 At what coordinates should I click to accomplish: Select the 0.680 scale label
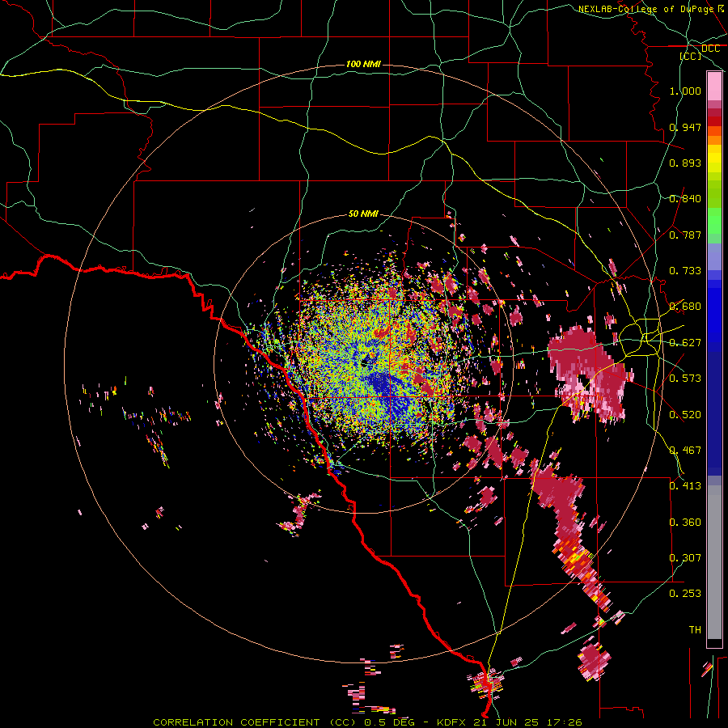click(x=685, y=307)
